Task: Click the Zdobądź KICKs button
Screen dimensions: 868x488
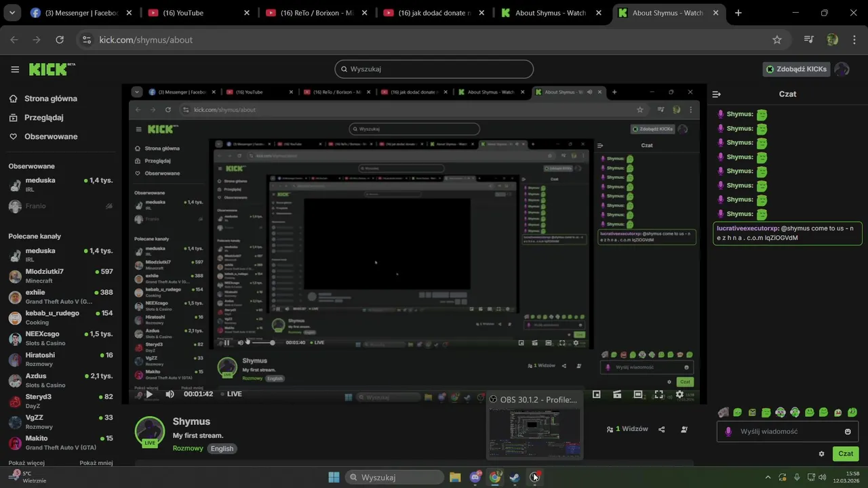Action: (796, 69)
